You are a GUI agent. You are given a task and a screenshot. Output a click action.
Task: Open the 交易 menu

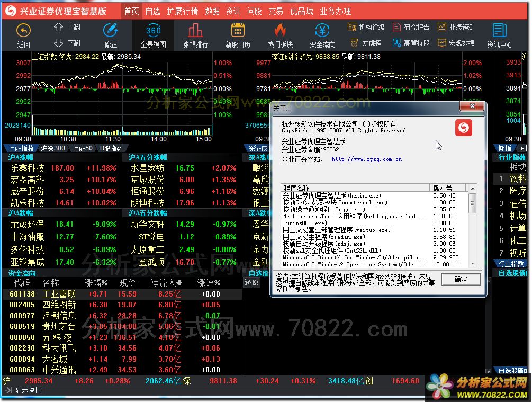pyautogui.click(x=276, y=11)
